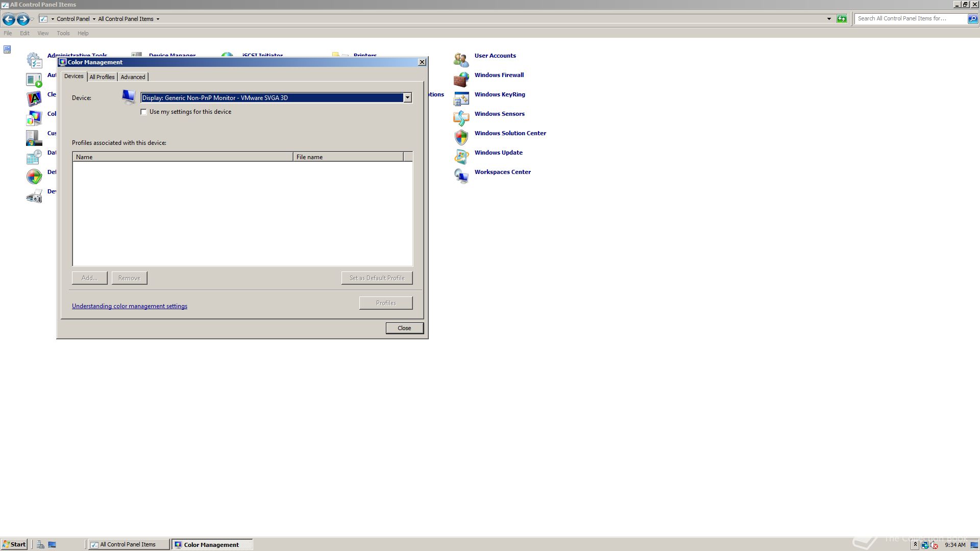Click the Profiles button
980x551 pixels.
[x=386, y=303]
